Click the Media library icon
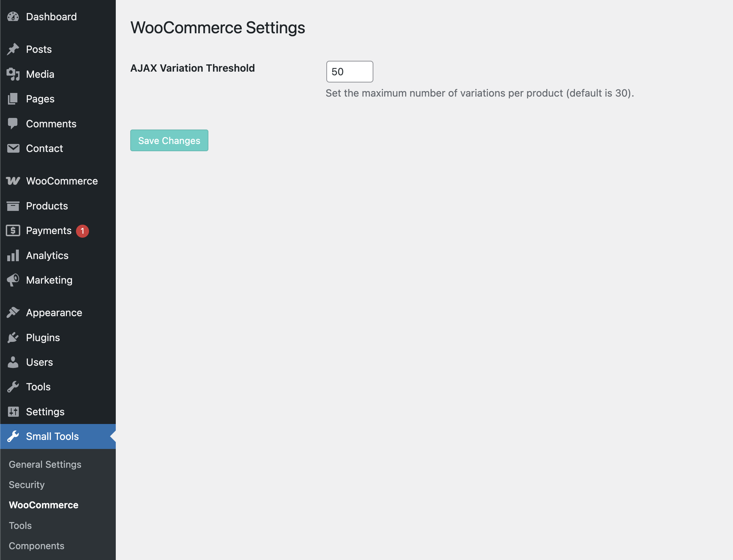The height and width of the screenshot is (560, 733). [13, 74]
